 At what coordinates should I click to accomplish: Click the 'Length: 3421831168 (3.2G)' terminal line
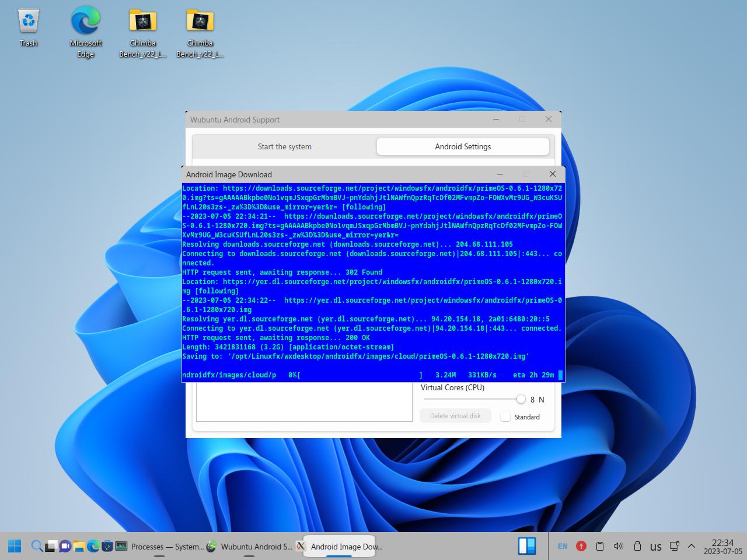tap(288, 347)
